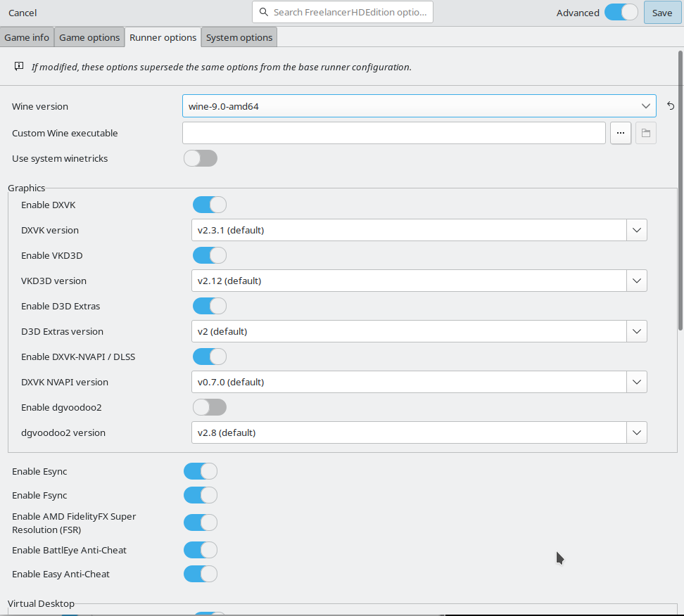Expand the DXVK version dropdown arrow

pyautogui.click(x=636, y=230)
